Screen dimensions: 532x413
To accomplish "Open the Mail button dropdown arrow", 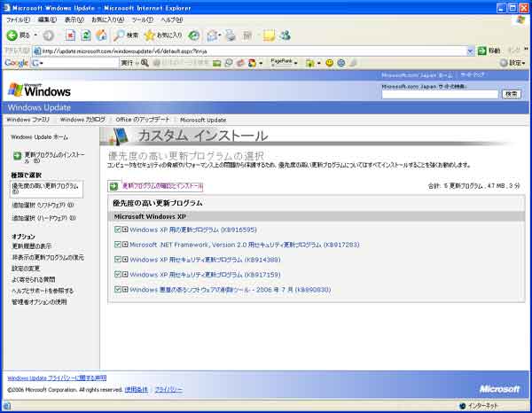I will (x=220, y=35).
